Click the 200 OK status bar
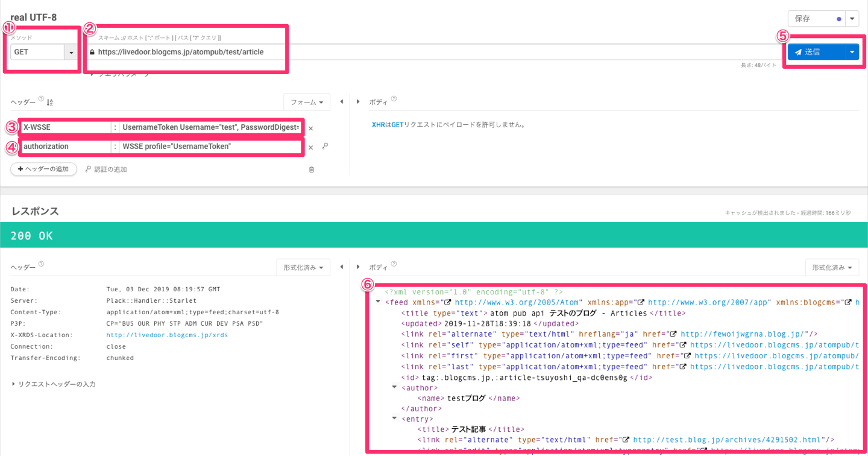868x456 pixels. (434, 235)
